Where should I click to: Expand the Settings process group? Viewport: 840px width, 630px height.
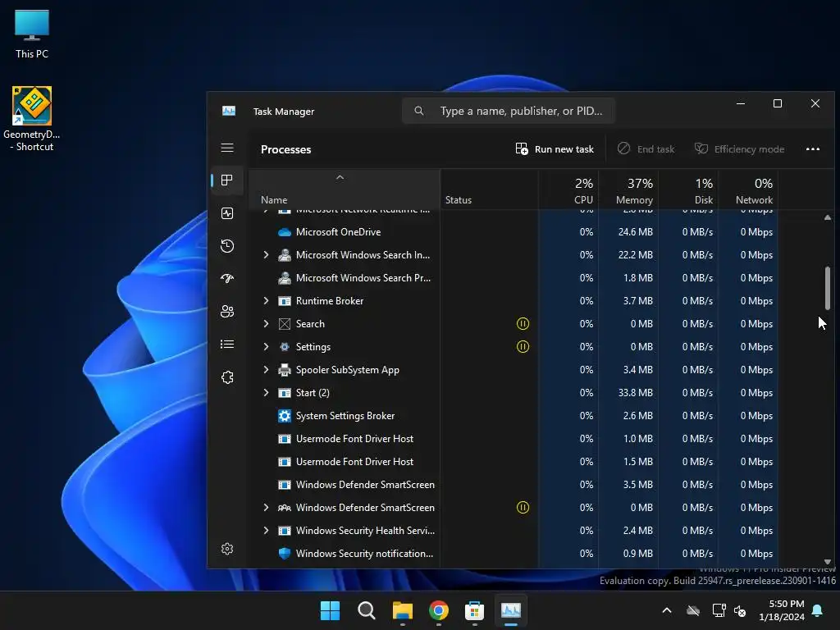click(x=266, y=347)
